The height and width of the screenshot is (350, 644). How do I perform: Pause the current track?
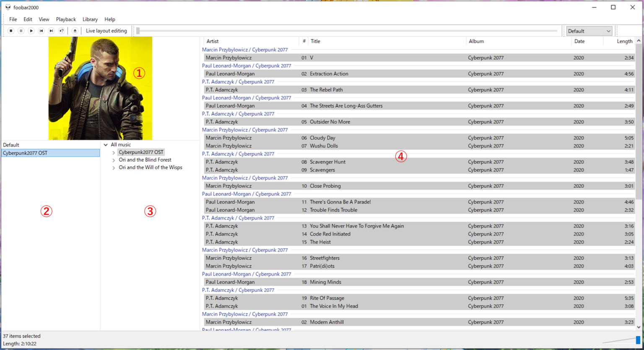point(21,31)
